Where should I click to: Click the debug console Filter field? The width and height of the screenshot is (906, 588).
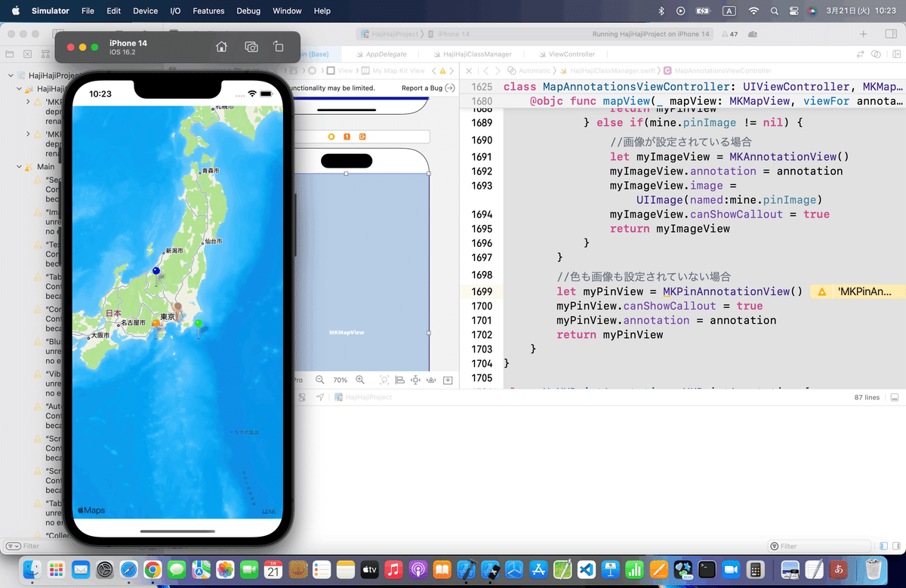[x=819, y=546]
